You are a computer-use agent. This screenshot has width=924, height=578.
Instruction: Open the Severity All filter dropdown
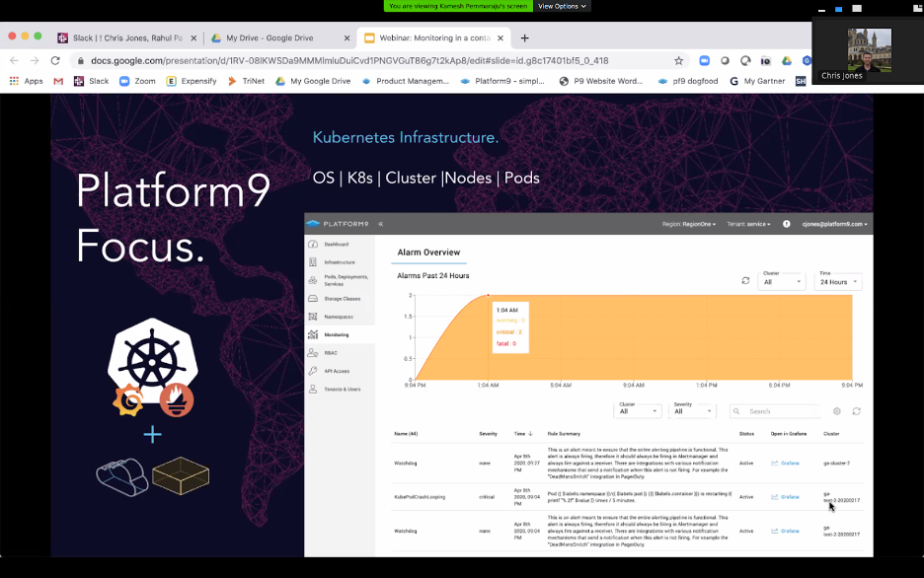692,411
